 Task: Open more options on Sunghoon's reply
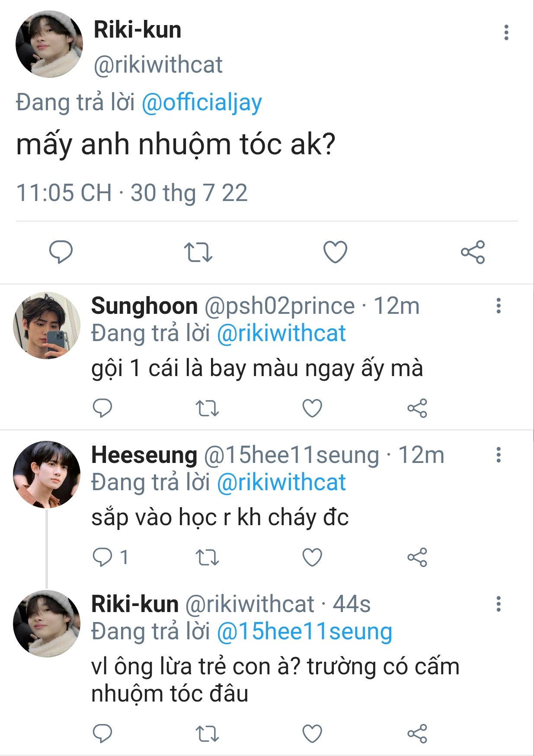[499, 306]
